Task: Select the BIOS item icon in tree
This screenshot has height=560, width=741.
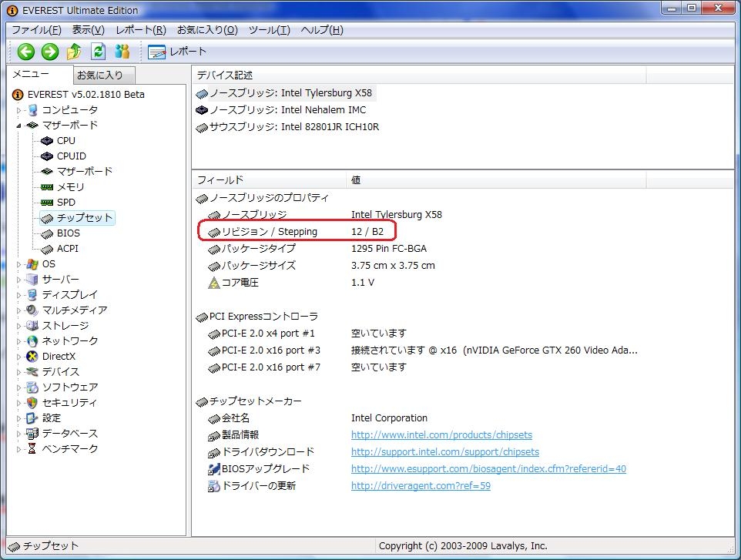Action: (47, 233)
